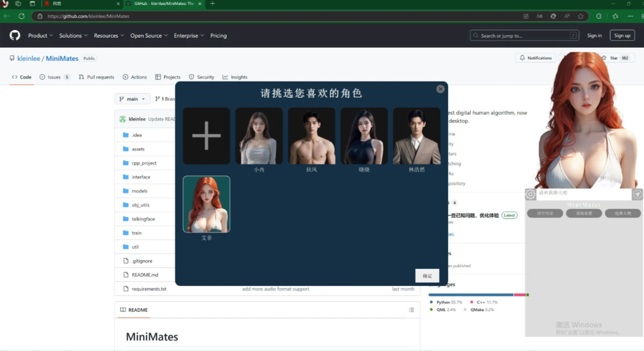Click the 清空历史 button
The image size is (644, 351).
click(x=545, y=213)
